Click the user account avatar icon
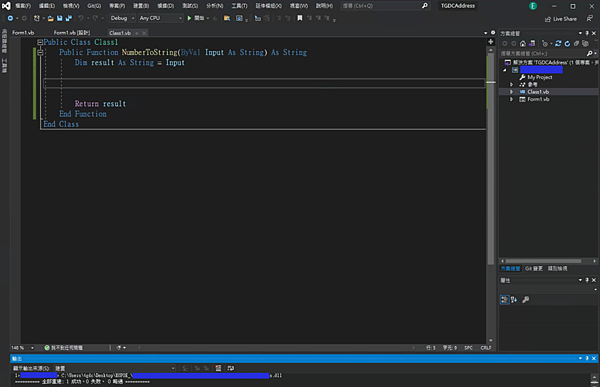Image resolution: width=600 pixels, height=387 pixels. pyautogui.click(x=533, y=6)
